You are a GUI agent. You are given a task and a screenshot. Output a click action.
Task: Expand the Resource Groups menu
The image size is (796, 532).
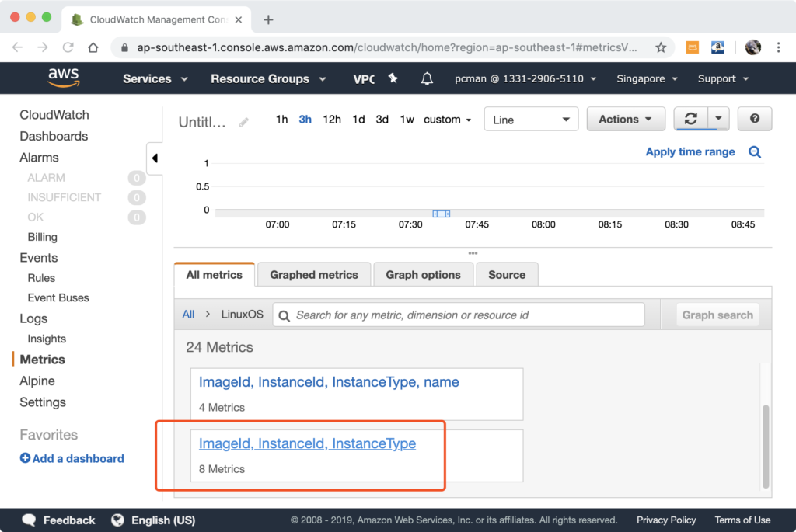(x=268, y=78)
